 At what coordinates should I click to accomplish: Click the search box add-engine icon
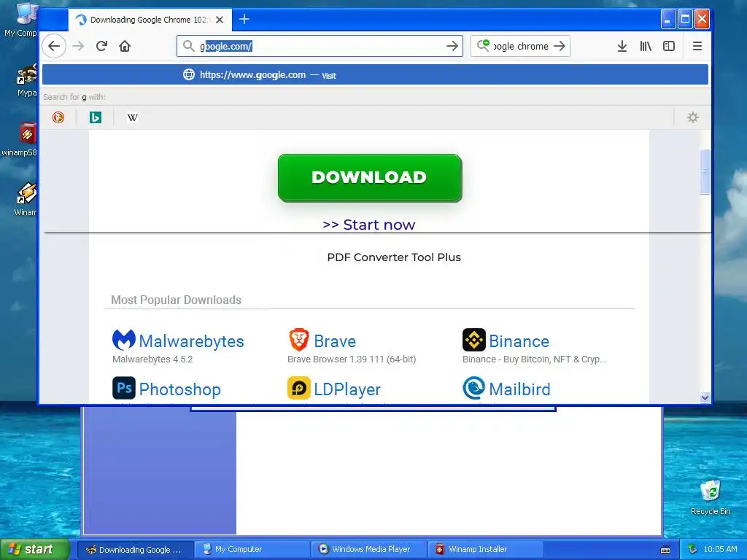pyautogui.click(x=483, y=45)
